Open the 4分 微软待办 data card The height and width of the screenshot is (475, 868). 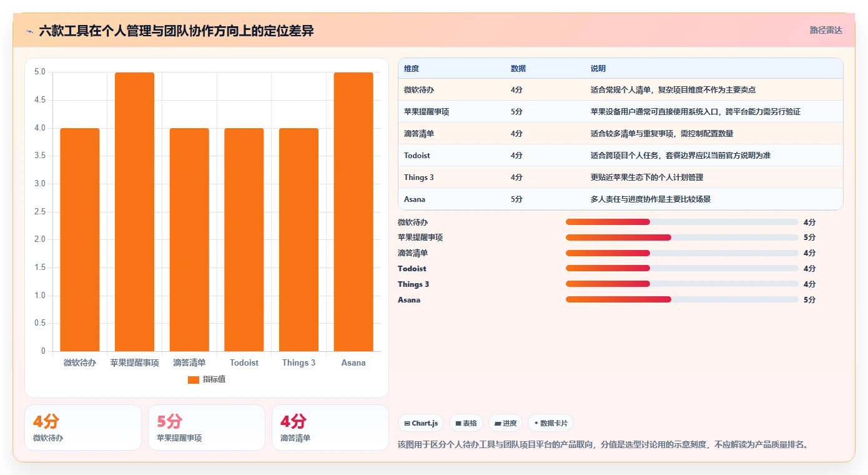pyautogui.click(x=83, y=427)
